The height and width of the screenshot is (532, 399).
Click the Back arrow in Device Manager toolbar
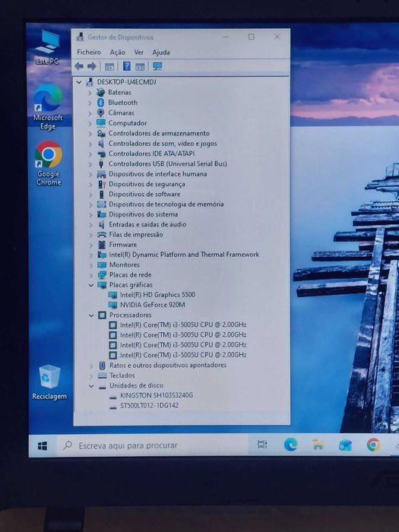pos(79,67)
